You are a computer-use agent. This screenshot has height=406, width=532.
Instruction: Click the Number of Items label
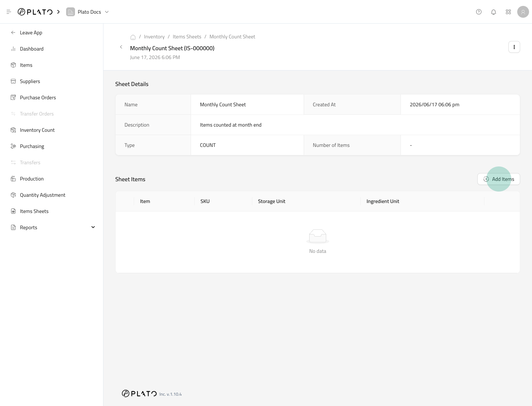[x=331, y=145]
